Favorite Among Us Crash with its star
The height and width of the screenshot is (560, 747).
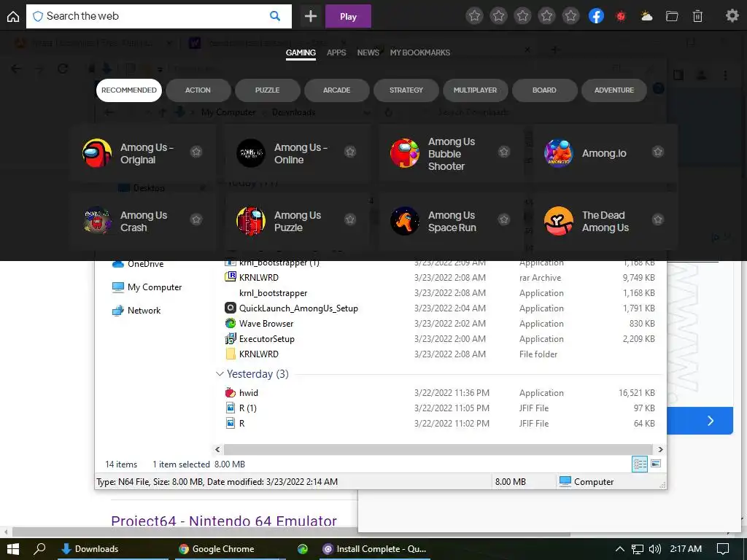(x=196, y=219)
